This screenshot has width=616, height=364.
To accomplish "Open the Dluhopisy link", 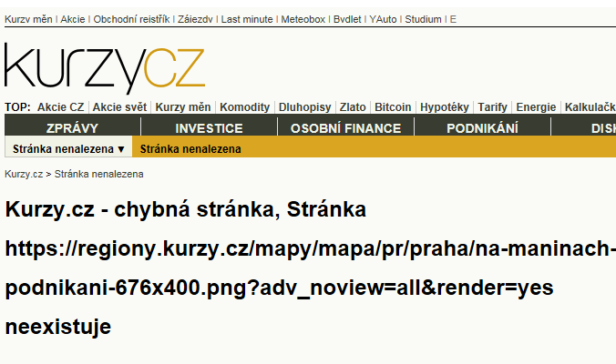I will [305, 107].
